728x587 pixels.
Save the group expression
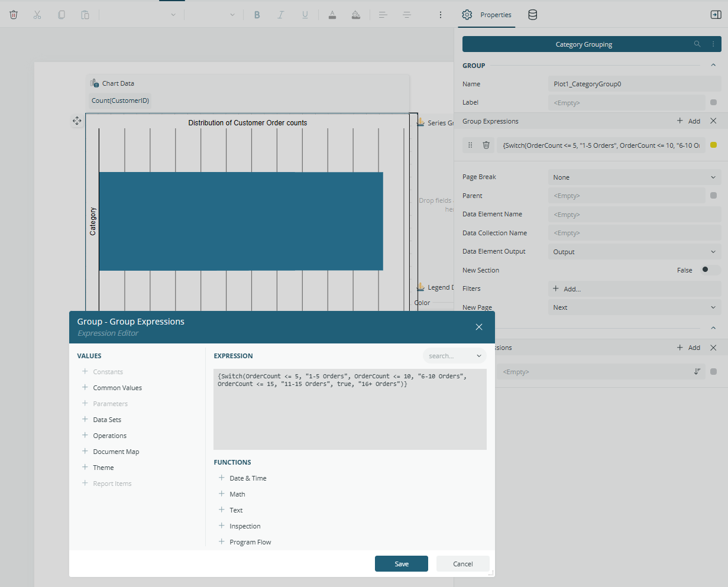pyautogui.click(x=402, y=564)
